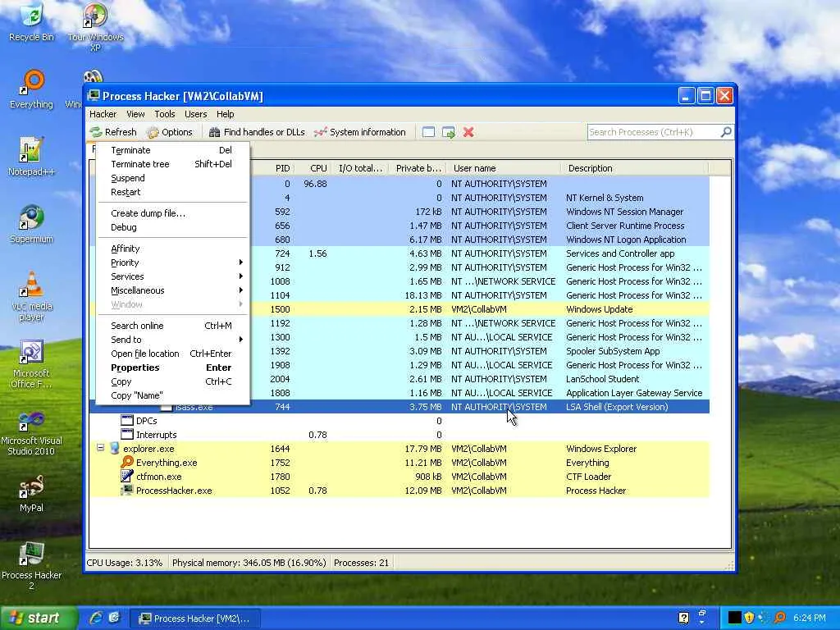Open the Everything desktop shortcut
Screen dimensions: 840x630
(31, 89)
